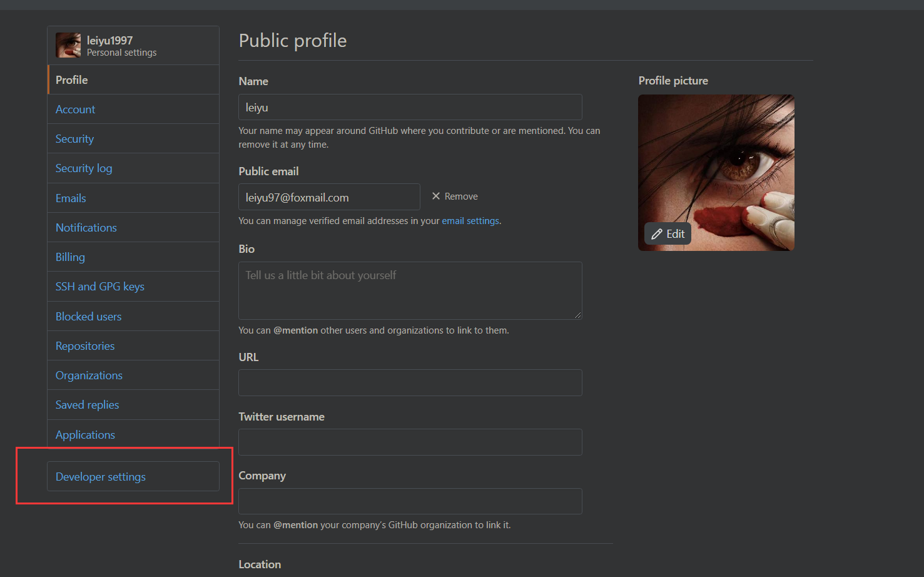Open Emails settings
Screen dimensions: 924x577
tap(133, 198)
